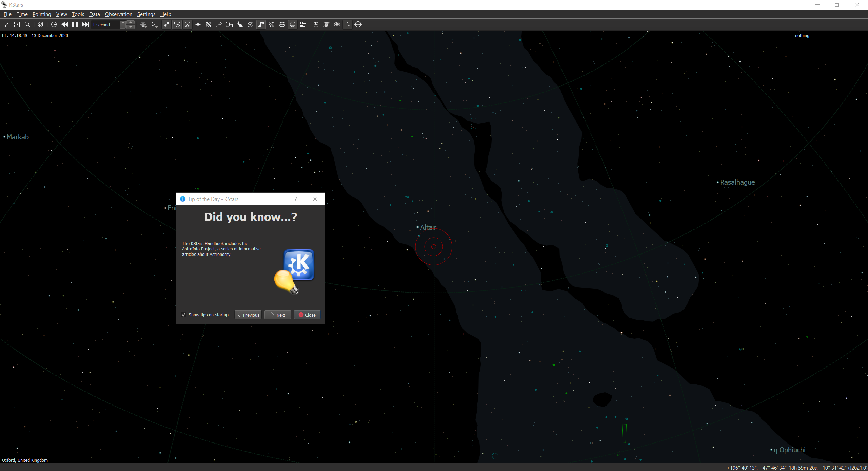Toggle the Milky Way display icon
This screenshot has width=868, height=471.
261,24
